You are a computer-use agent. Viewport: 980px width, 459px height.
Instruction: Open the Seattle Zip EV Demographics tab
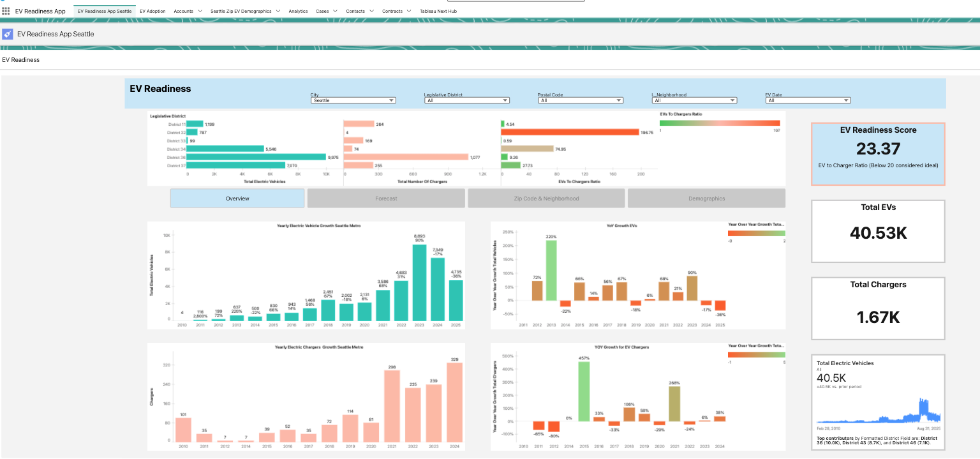241,11
